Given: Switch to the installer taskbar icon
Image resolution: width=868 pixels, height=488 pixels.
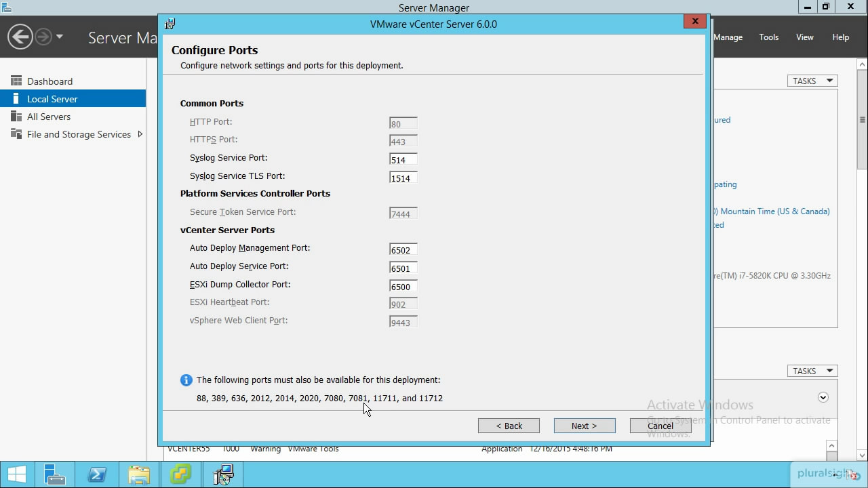Looking at the screenshot, I should [222, 474].
